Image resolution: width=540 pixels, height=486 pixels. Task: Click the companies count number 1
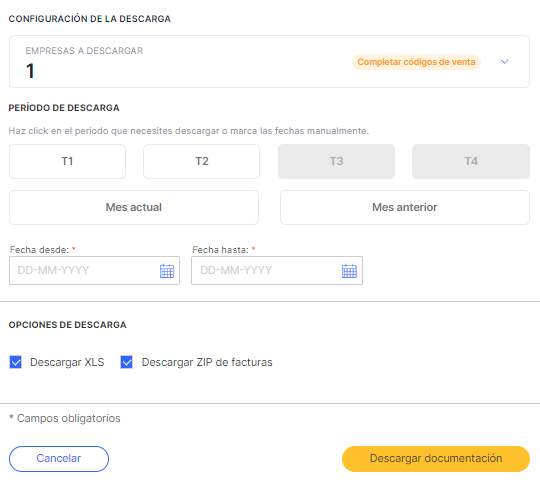coord(30,71)
